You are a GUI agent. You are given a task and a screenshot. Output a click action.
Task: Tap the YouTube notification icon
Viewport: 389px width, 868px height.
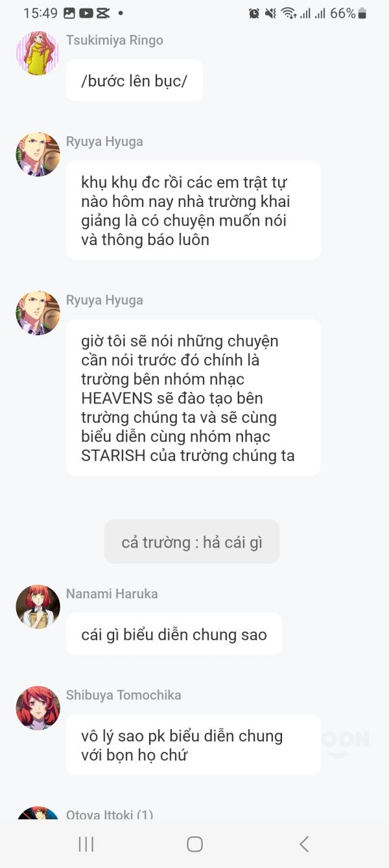86,13
